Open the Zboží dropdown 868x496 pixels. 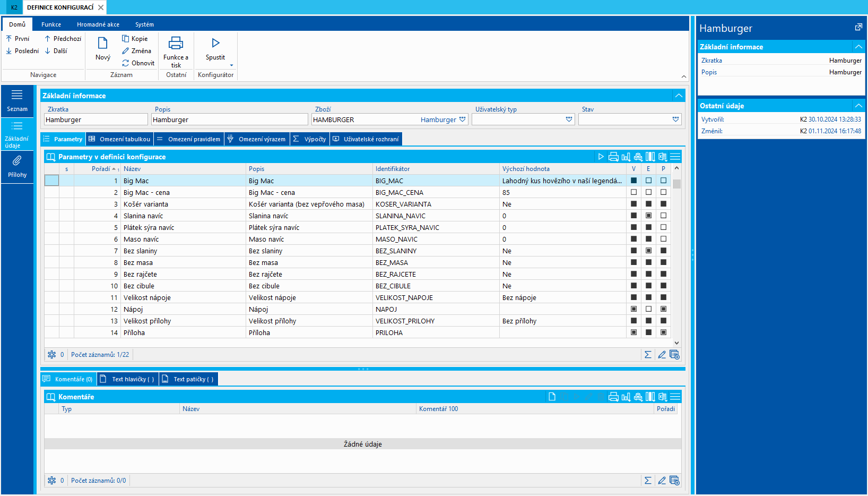coord(462,119)
